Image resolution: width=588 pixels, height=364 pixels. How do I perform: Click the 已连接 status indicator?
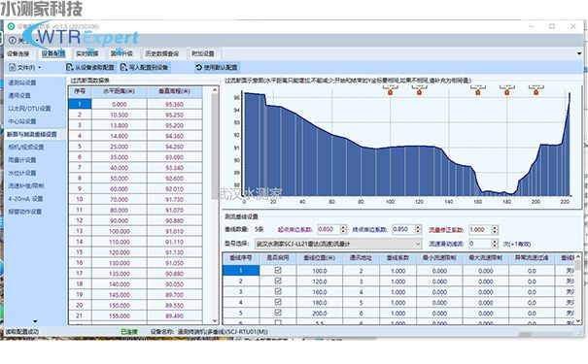click(x=129, y=331)
